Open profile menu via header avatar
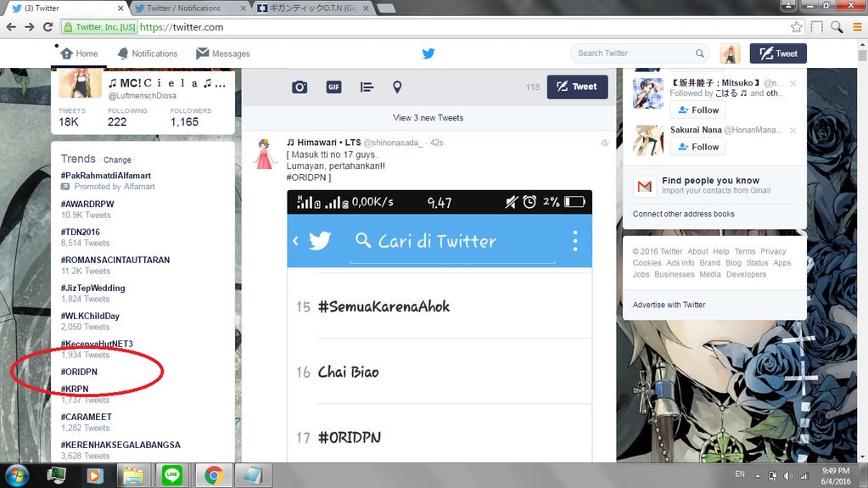This screenshot has height=488, width=868. pos(730,53)
